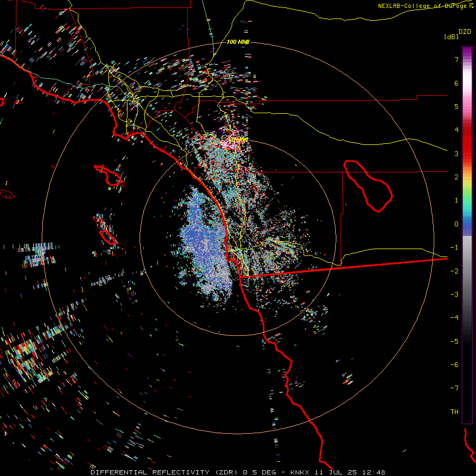Screen dimensions: 476x476
Task: Click the 7 value on color scale
Action: [x=456, y=59]
